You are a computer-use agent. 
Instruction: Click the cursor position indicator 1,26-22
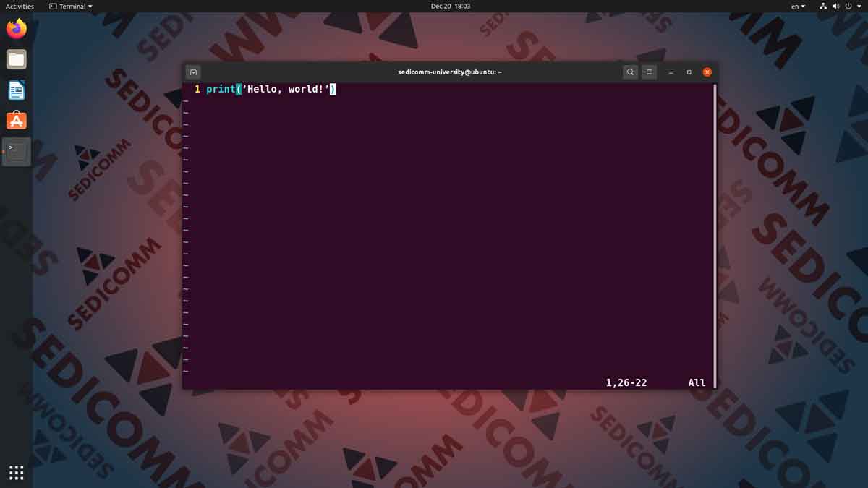pos(625,382)
